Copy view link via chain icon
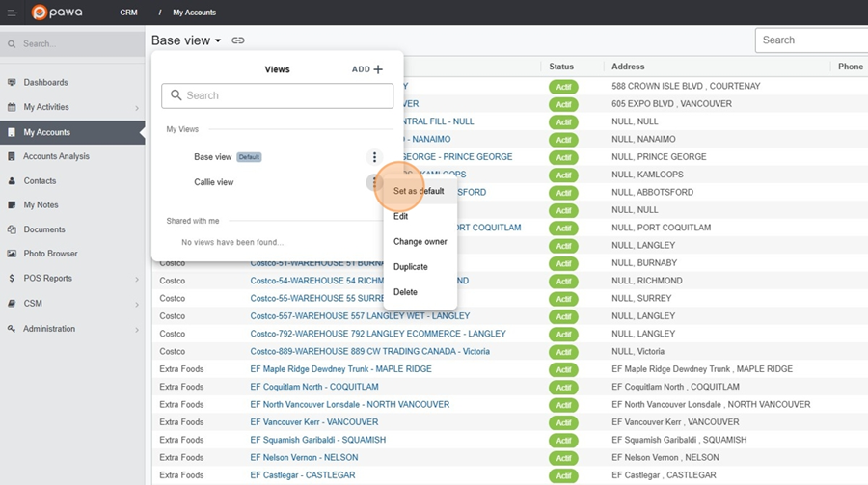This screenshot has width=868, height=485. tap(238, 40)
